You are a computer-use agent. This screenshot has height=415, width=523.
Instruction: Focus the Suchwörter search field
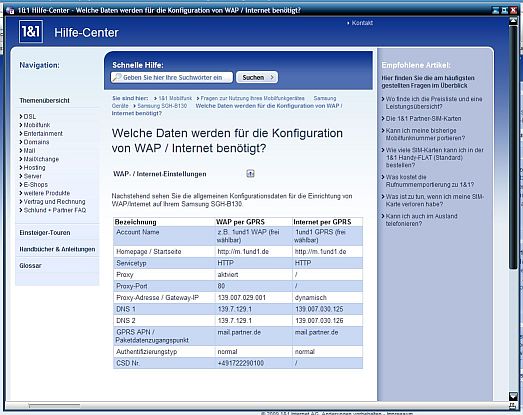[172, 77]
